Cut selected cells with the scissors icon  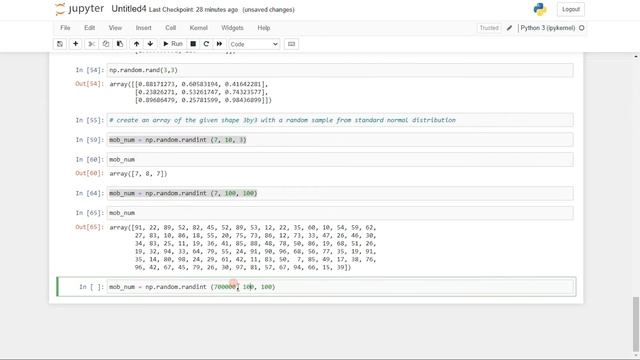91,44
